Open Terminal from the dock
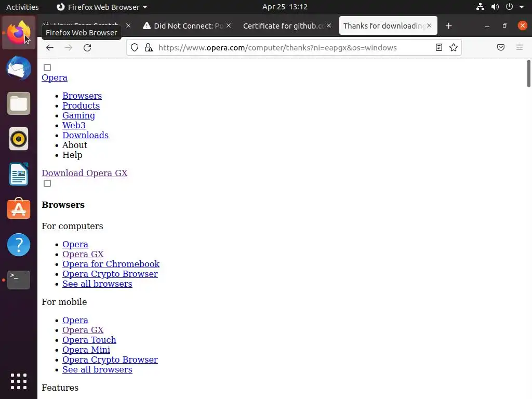This screenshot has height=399, width=532. point(19,280)
